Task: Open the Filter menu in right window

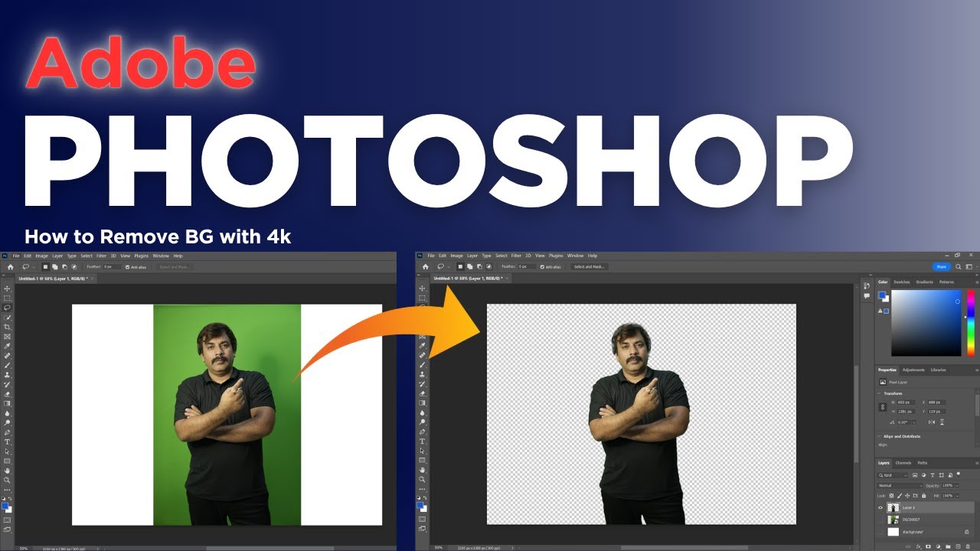Action: [x=516, y=256]
